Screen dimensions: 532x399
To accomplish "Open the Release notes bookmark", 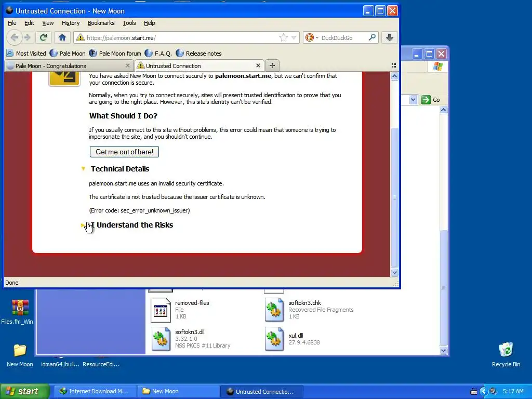I will pos(199,54).
